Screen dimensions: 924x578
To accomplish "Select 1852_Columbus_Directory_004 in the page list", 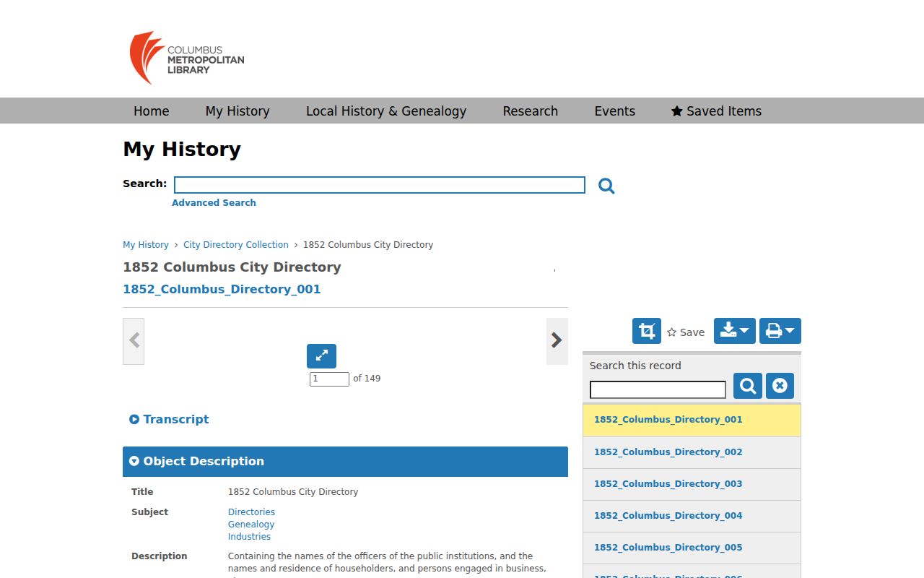I will point(692,516).
